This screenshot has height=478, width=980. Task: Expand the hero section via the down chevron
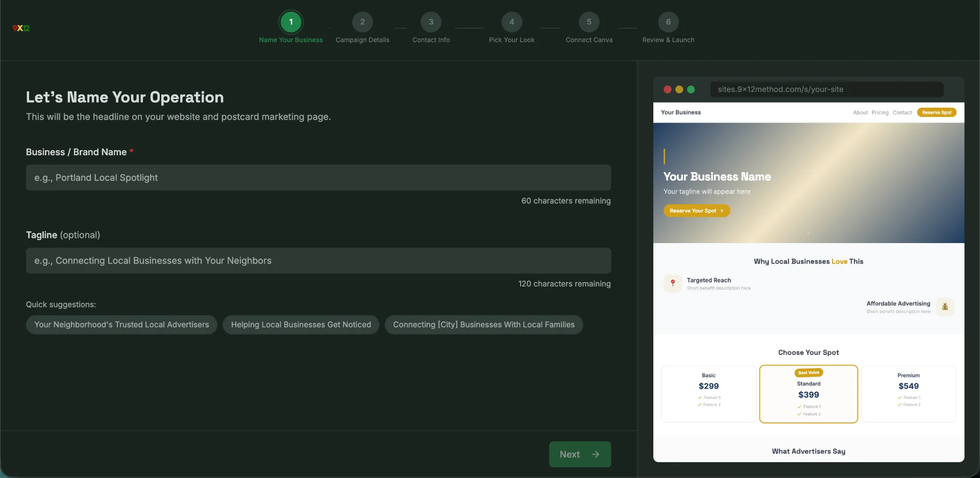pos(809,232)
